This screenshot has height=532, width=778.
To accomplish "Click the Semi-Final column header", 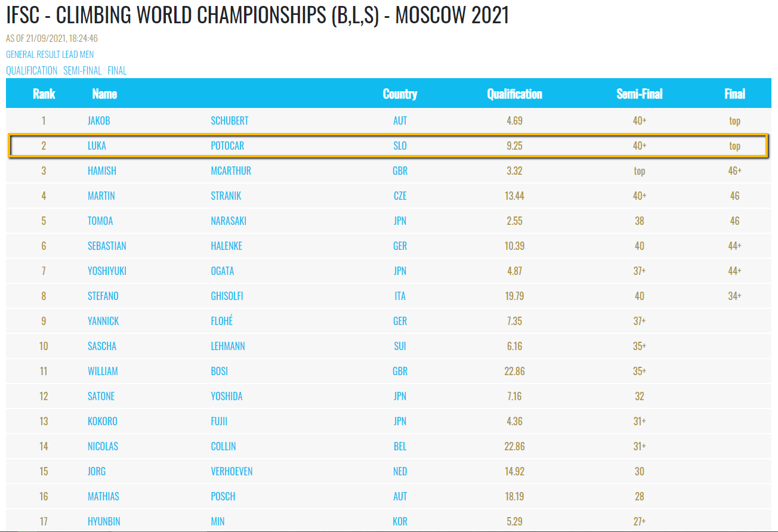I will (640, 94).
